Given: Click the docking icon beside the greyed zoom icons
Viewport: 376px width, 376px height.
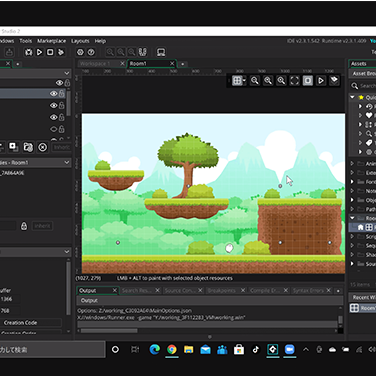Looking at the screenshot, I should 142,52.
